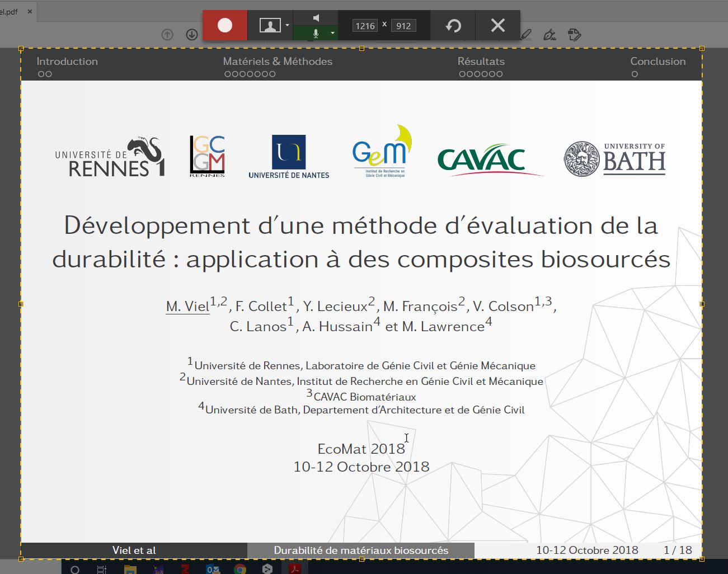Select the sign document pen tool icon
This screenshot has height=574, width=728.
pos(549,35)
